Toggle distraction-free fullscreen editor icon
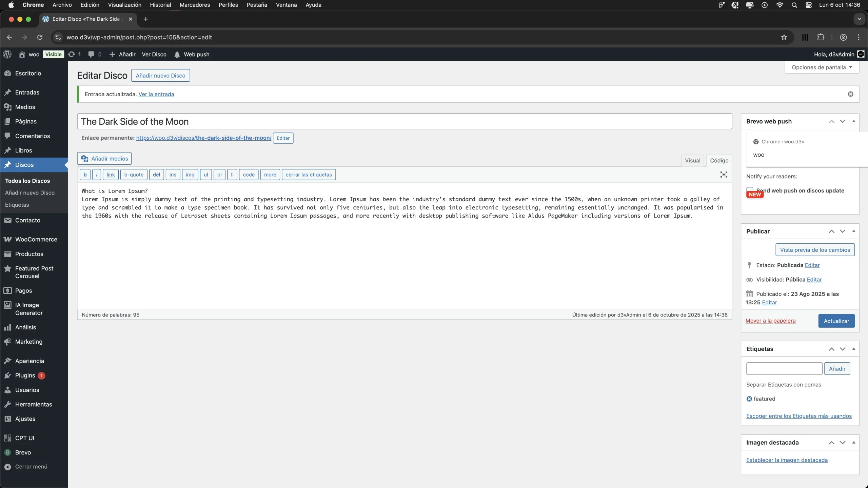The image size is (868, 488). (724, 175)
